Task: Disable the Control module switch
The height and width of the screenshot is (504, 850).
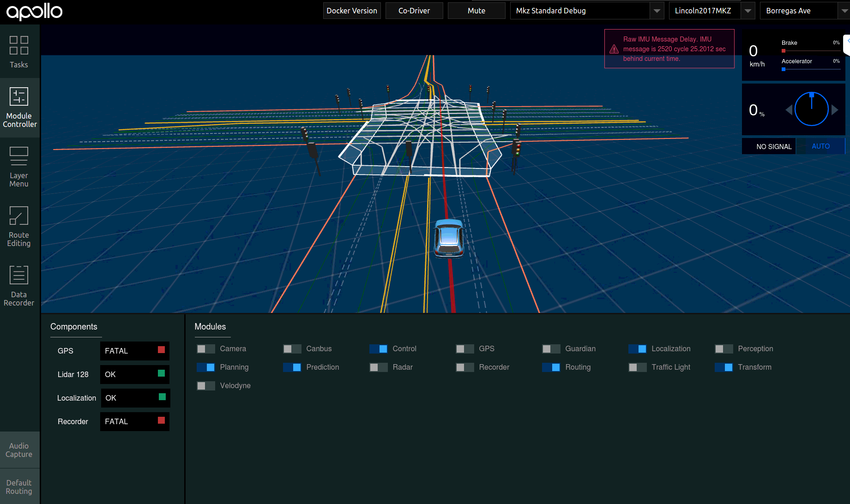Action: (379, 349)
